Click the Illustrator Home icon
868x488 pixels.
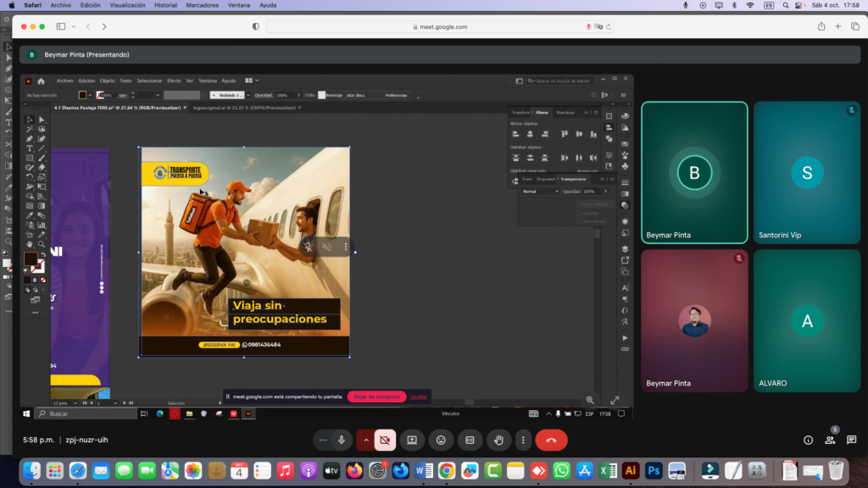pyautogui.click(x=41, y=80)
